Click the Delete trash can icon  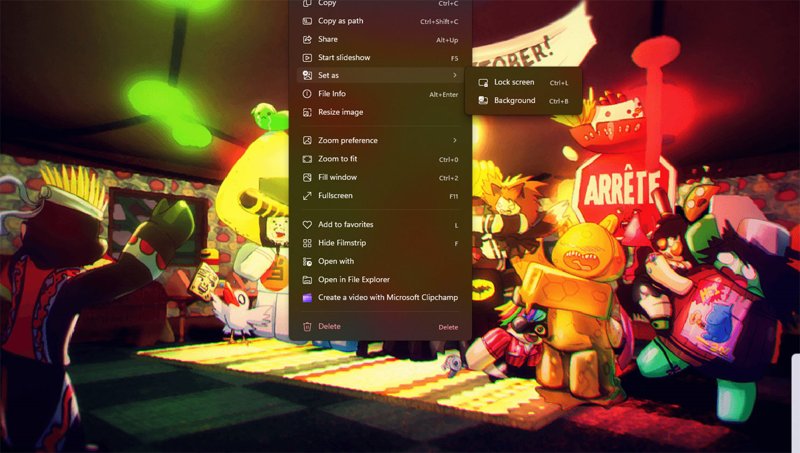[x=307, y=326]
